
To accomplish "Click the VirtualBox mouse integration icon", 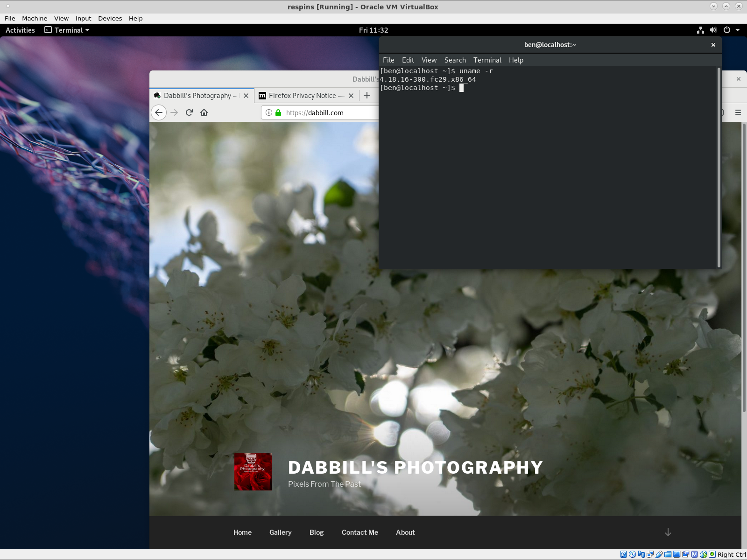I will 703,554.
